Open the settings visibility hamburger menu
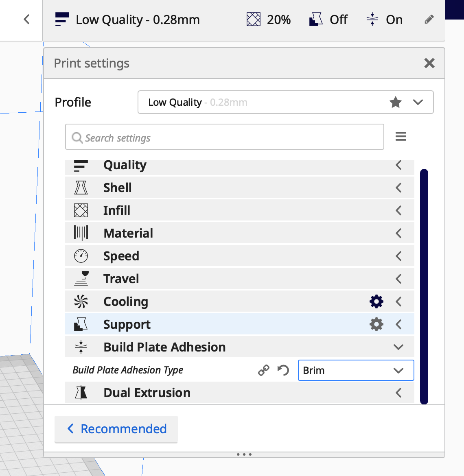The width and height of the screenshot is (464, 476). click(x=401, y=136)
